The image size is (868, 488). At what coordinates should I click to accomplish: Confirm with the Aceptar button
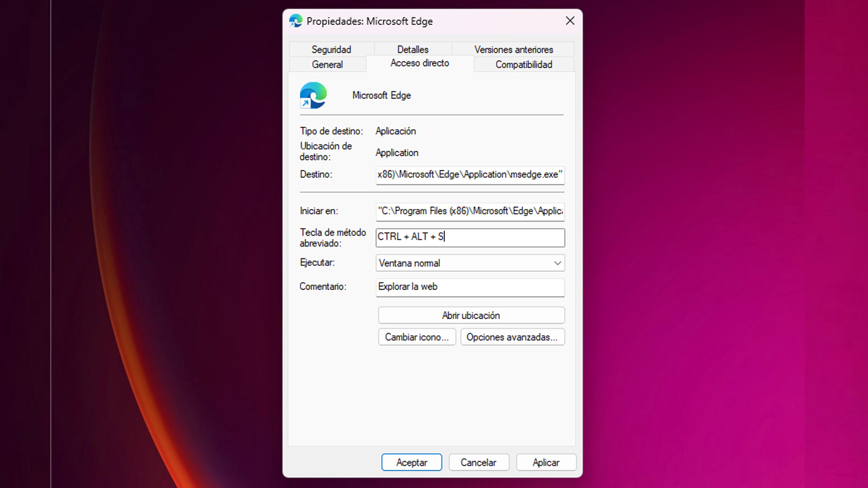coord(411,462)
